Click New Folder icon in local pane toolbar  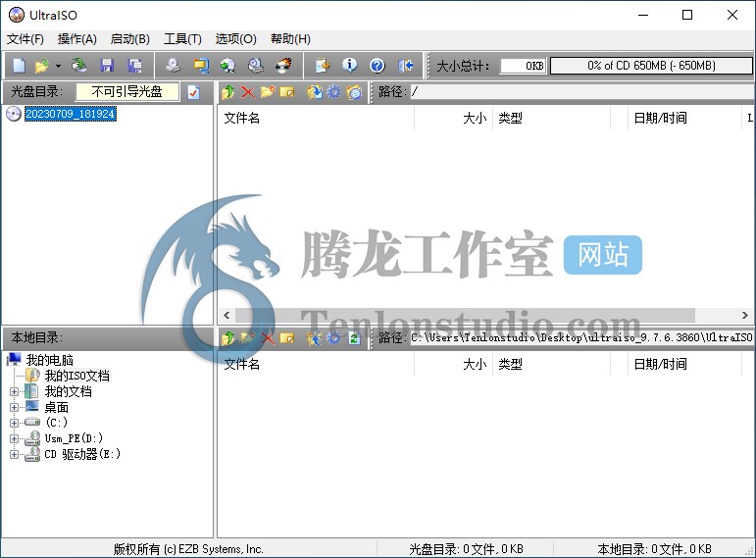[x=248, y=338]
